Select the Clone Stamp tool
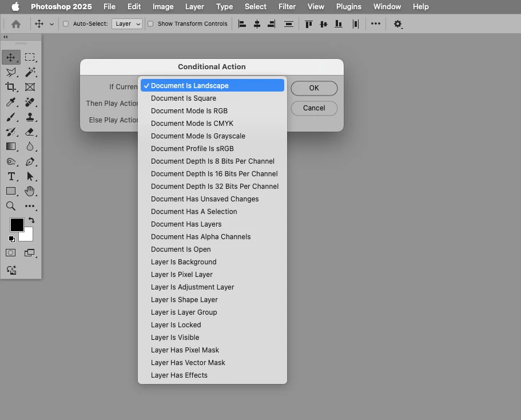 30,117
